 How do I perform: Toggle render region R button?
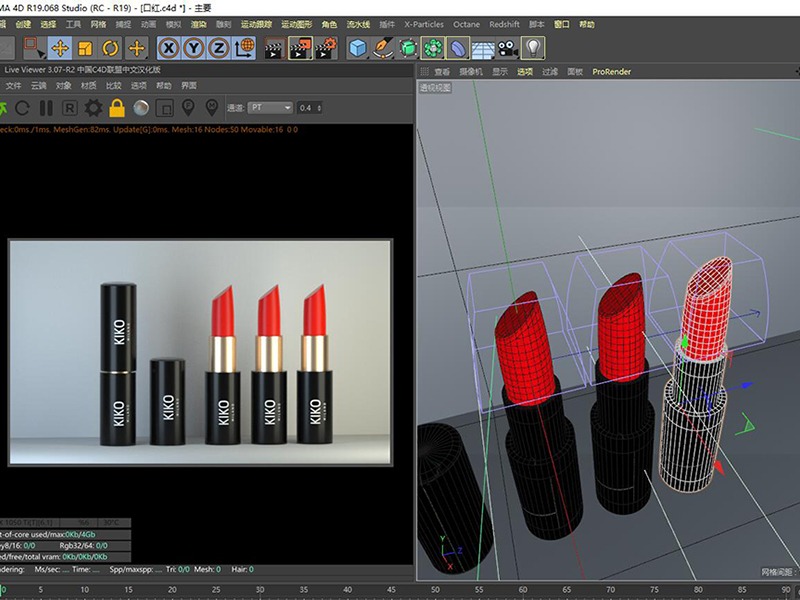(69, 108)
